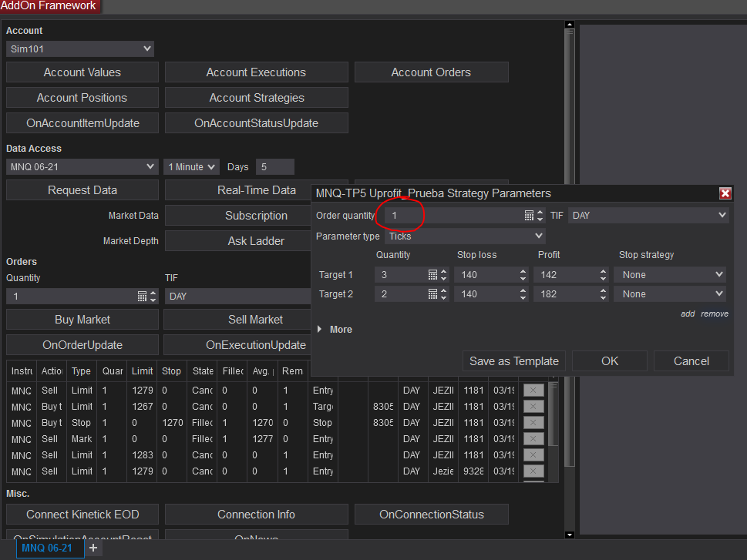
Task: Open Parameter type dropdown showing Ticks
Action: tap(465, 236)
